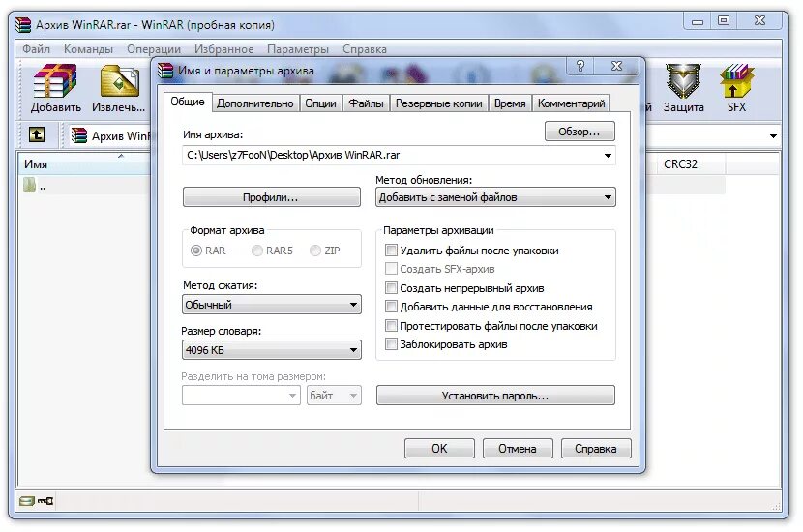The width and height of the screenshot is (803, 532).
Task: Close the archive parameters dialog
Action: tap(616, 66)
